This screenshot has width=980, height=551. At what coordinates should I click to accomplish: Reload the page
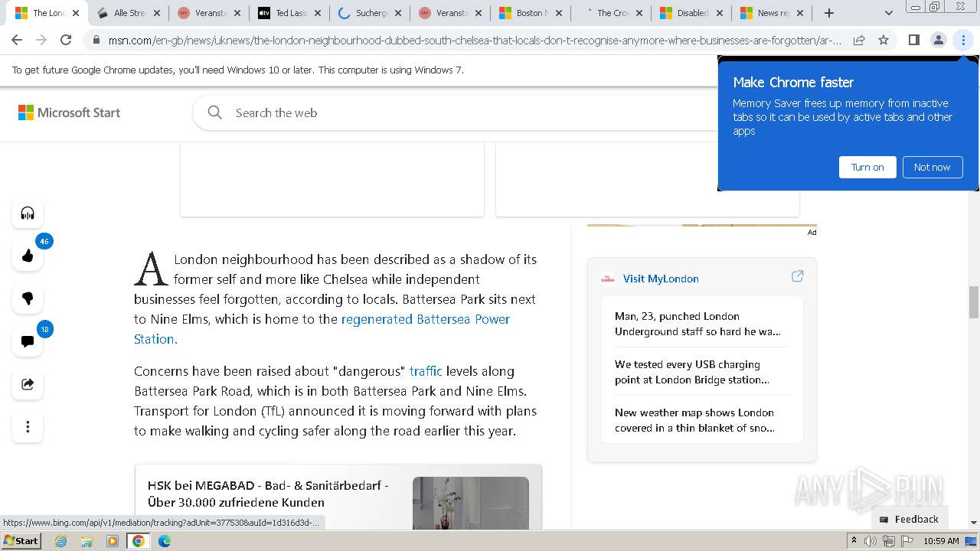tap(66, 40)
